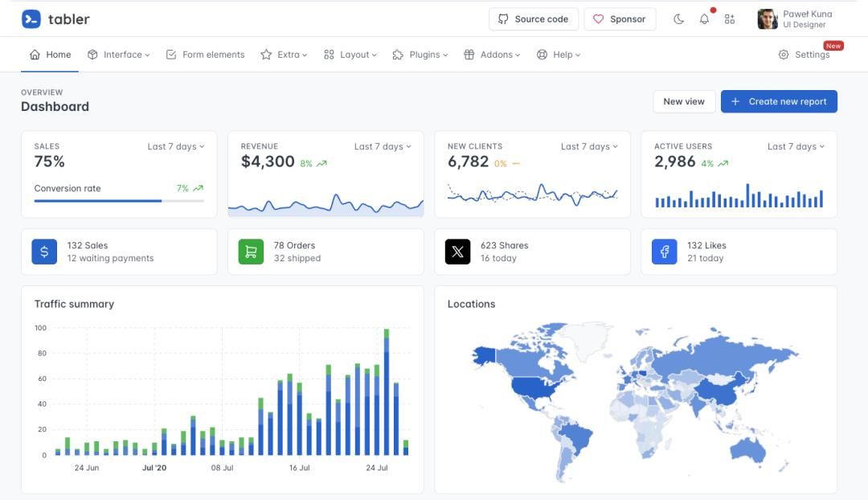Click the Settings gear icon

[784, 55]
